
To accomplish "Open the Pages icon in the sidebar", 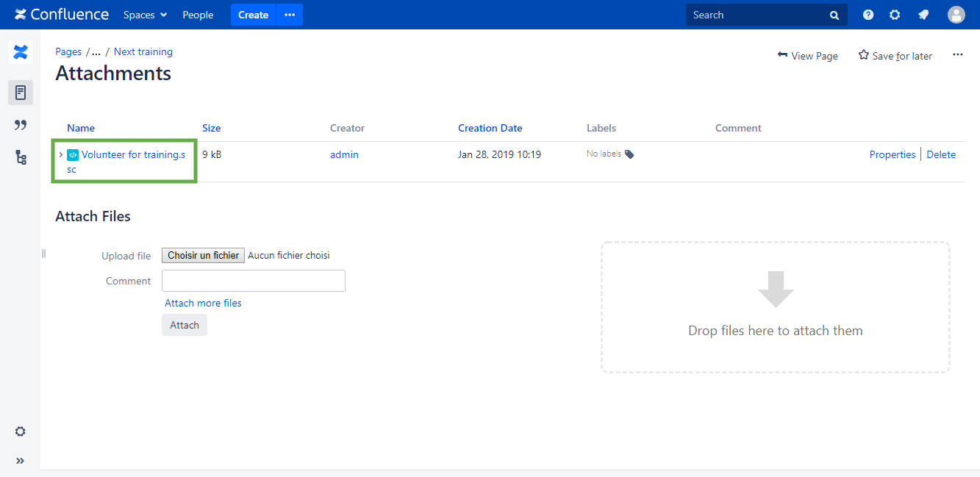I will 21,93.
